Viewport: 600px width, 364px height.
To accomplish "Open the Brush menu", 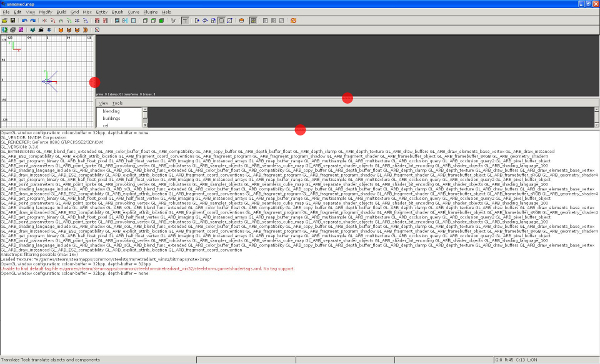I will pyautogui.click(x=117, y=12).
